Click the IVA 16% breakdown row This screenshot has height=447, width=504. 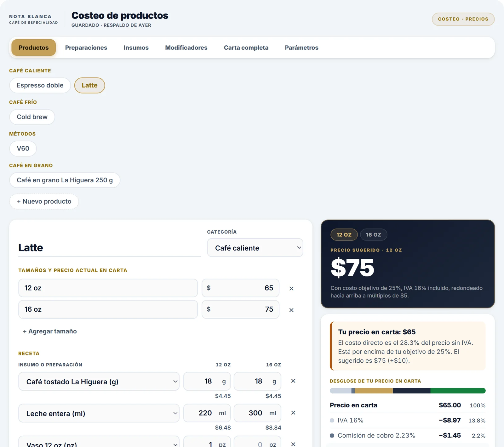tap(408, 421)
